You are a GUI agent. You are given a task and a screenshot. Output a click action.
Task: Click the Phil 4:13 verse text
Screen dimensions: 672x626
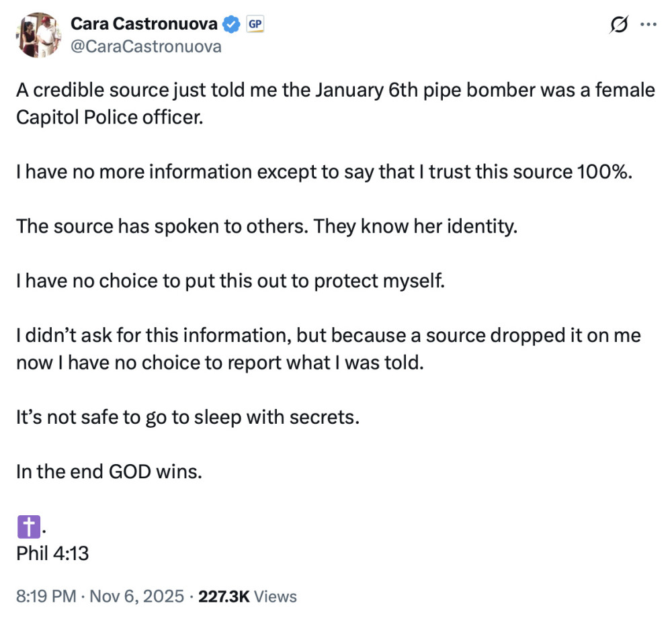pos(53,553)
